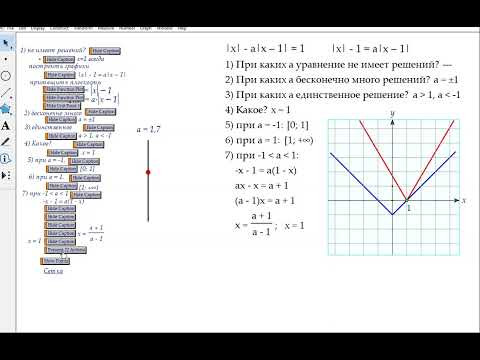Open the Measure menu

pyautogui.click(x=106, y=29)
